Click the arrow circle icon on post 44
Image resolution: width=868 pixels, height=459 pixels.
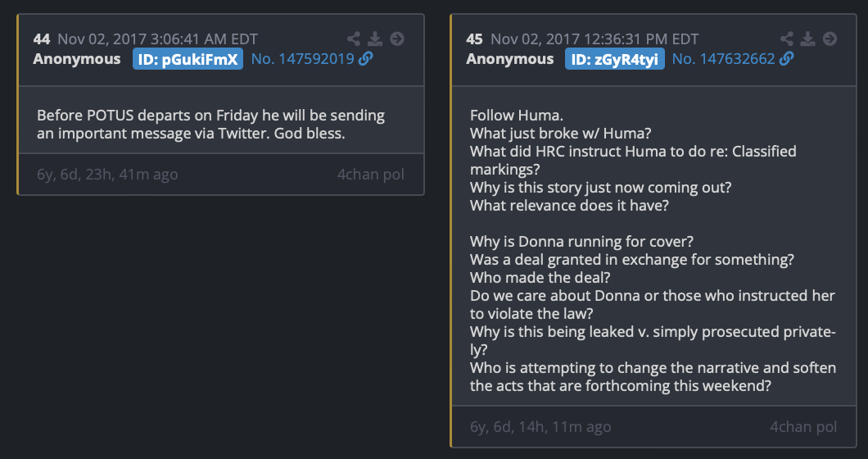[x=396, y=39]
